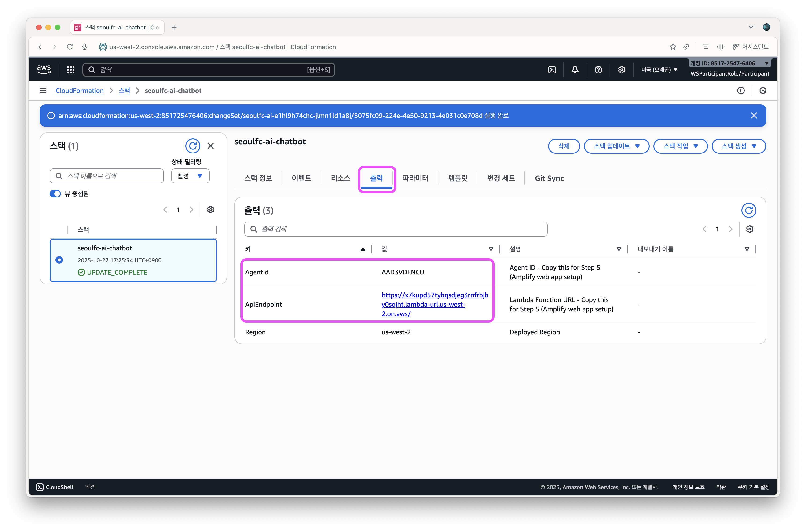806x532 pixels.
Task: Switch to the 파라미터 tab
Action: click(415, 178)
